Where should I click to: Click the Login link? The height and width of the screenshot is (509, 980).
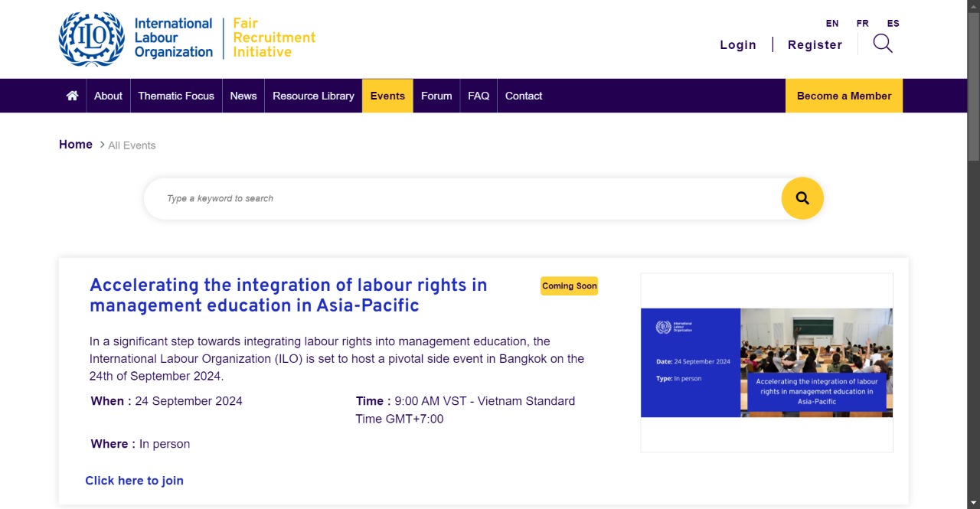coord(738,44)
